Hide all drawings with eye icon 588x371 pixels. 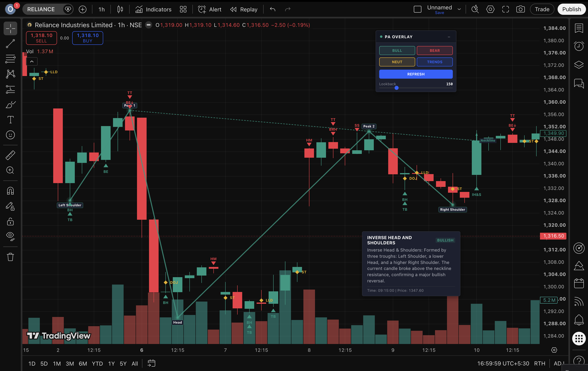pyautogui.click(x=10, y=236)
